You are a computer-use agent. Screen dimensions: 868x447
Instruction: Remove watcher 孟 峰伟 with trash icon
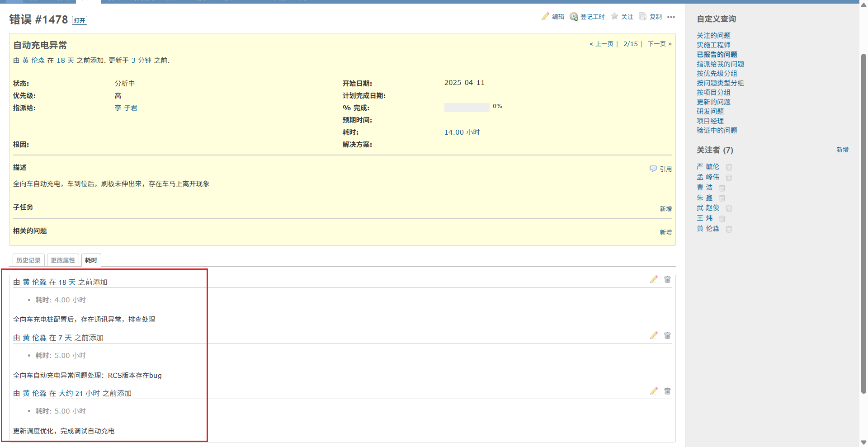pos(729,178)
